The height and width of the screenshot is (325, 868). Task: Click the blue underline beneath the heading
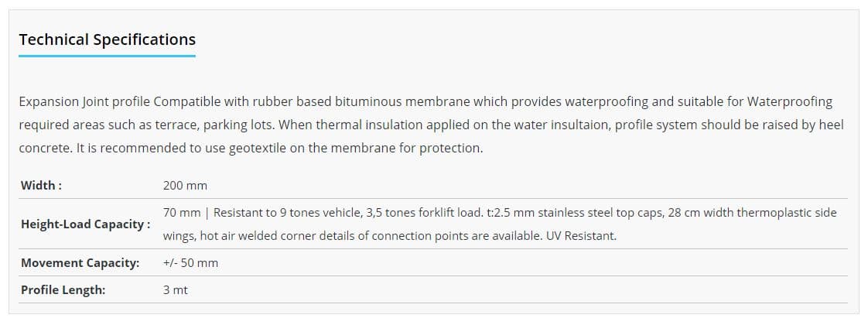(107, 56)
